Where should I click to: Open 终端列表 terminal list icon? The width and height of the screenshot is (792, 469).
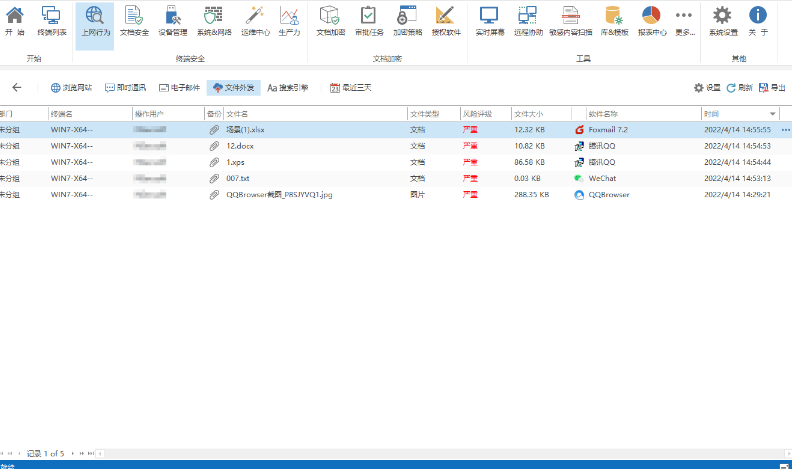click(51, 21)
